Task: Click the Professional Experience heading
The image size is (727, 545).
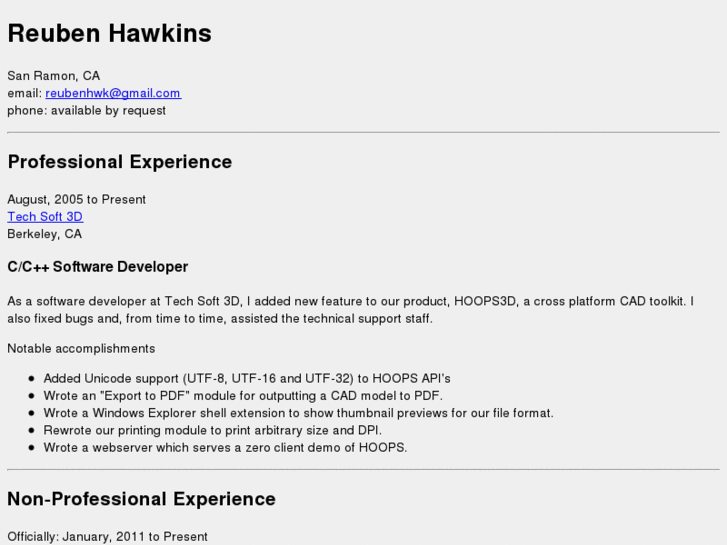Action: [x=120, y=162]
